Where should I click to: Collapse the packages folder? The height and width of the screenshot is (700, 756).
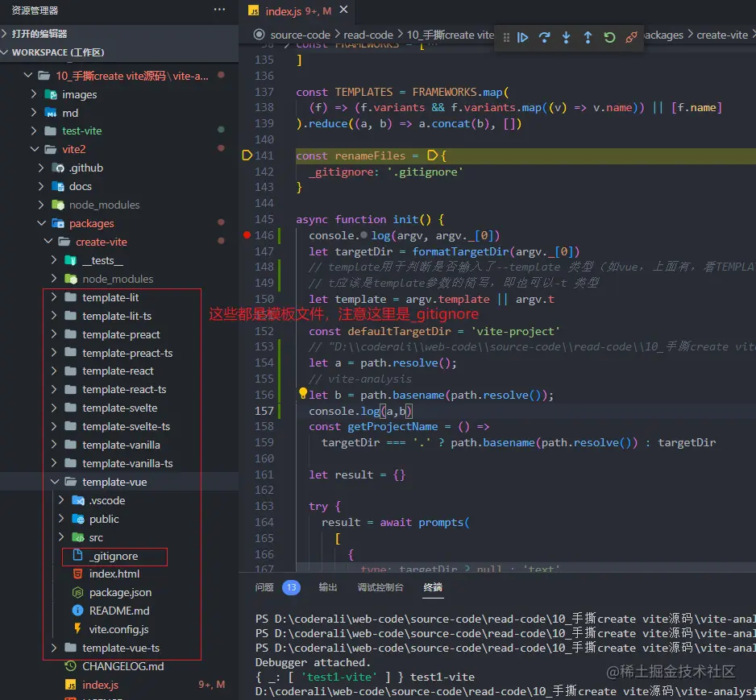pos(91,224)
